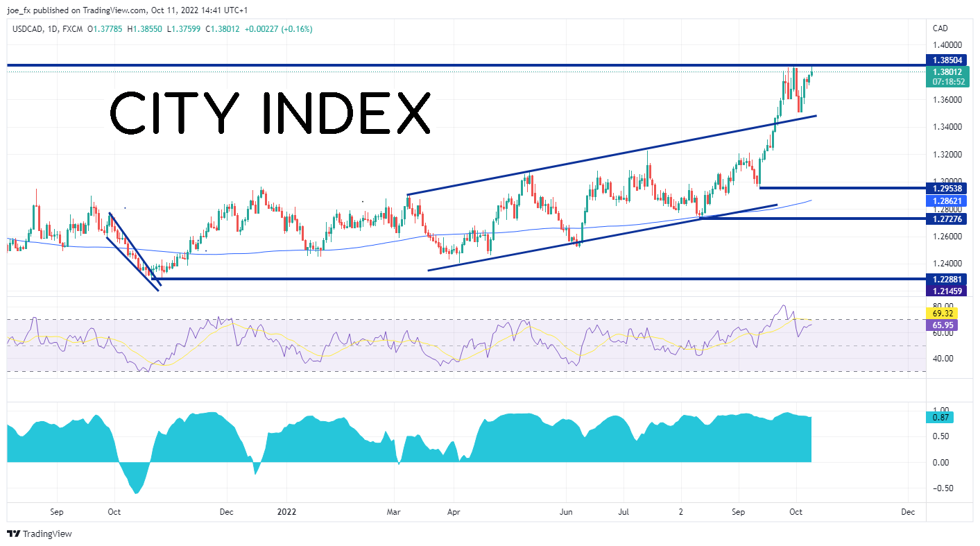Click the CAD currency axis label
Viewport: 980px width, 546px height.
click(x=940, y=29)
